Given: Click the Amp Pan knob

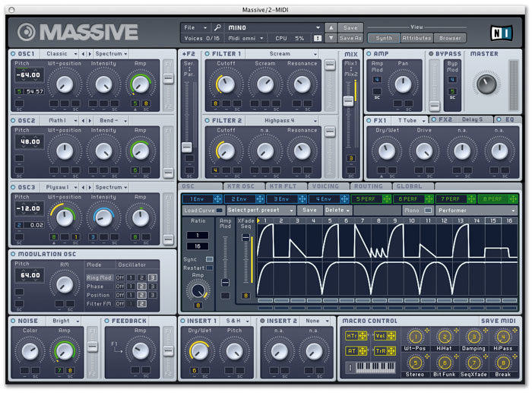Looking at the screenshot, I should coord(403,84).
